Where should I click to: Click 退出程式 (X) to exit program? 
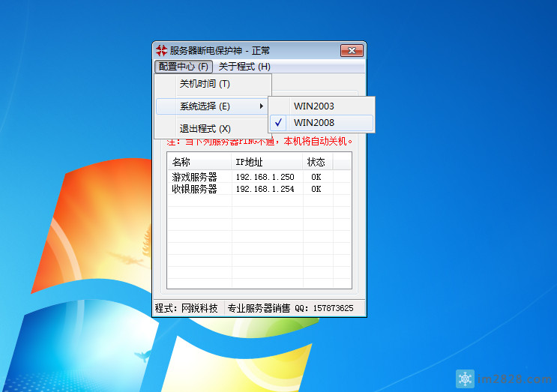205,128
